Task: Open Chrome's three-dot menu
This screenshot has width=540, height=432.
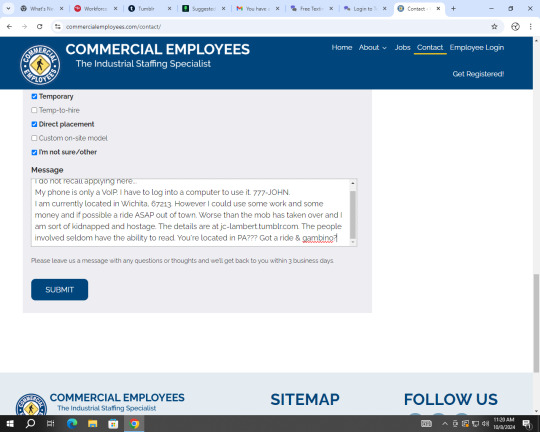Action: (x=530, y=27)
